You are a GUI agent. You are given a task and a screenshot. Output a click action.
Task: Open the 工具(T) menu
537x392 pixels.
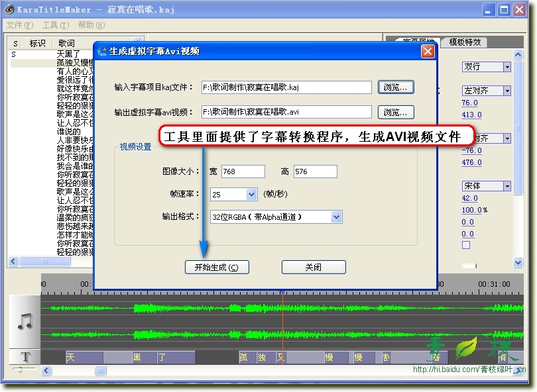click(x=56, y=25)
